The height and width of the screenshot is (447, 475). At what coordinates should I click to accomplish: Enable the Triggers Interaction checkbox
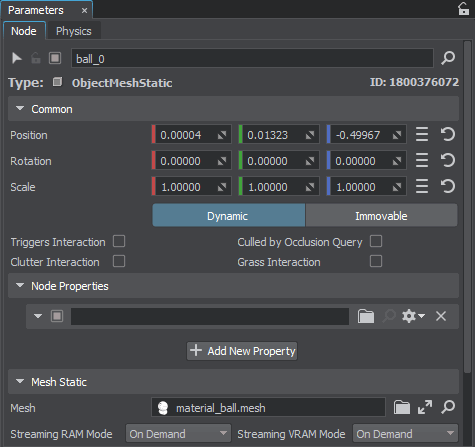tap(119, 241)
